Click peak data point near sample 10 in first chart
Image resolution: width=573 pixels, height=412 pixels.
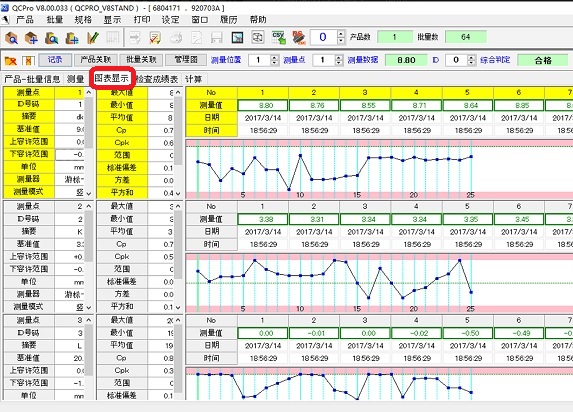click(300, 155)
